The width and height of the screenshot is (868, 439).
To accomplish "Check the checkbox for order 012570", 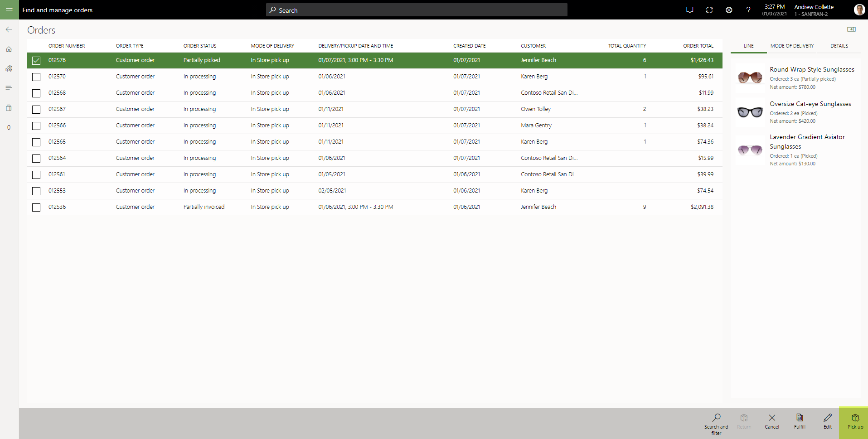I will click(36, 77).
